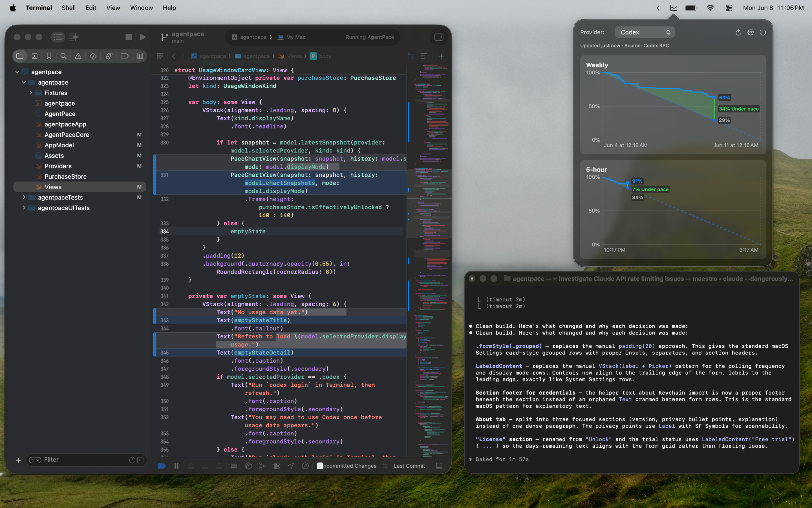Click the Simulate Location arrow icon

(x=291, y=466)
